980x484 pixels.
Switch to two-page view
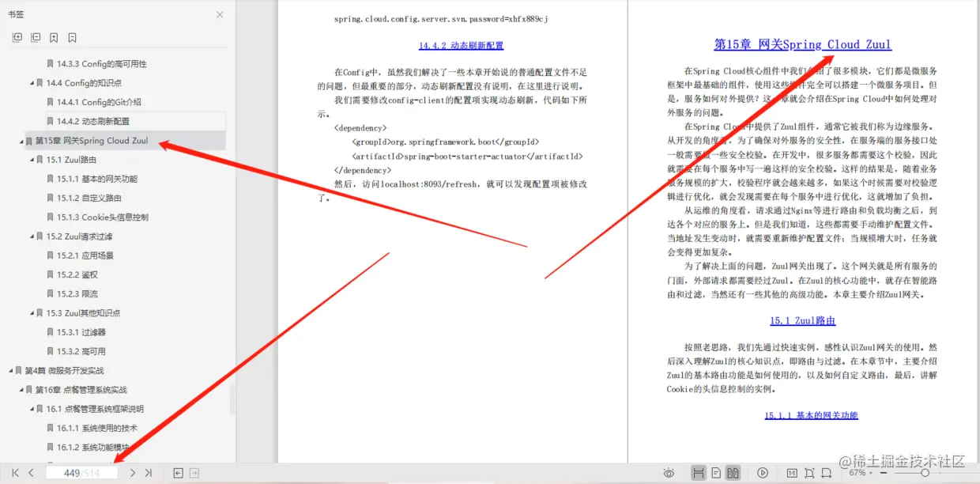click(733, 473)
